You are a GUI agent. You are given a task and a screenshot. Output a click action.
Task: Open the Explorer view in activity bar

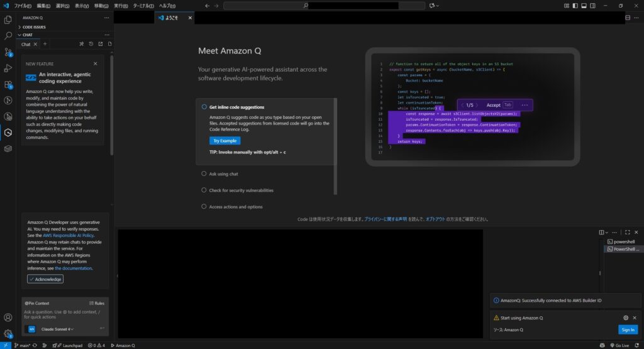(8, 19)
